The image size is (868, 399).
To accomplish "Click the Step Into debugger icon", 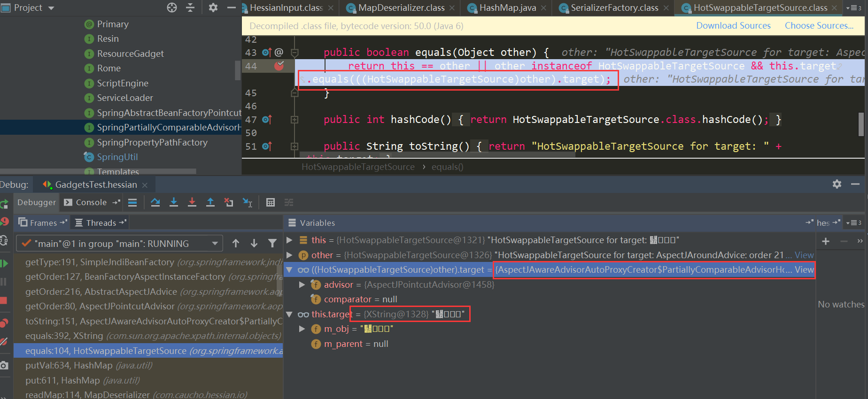I will 174,202.
